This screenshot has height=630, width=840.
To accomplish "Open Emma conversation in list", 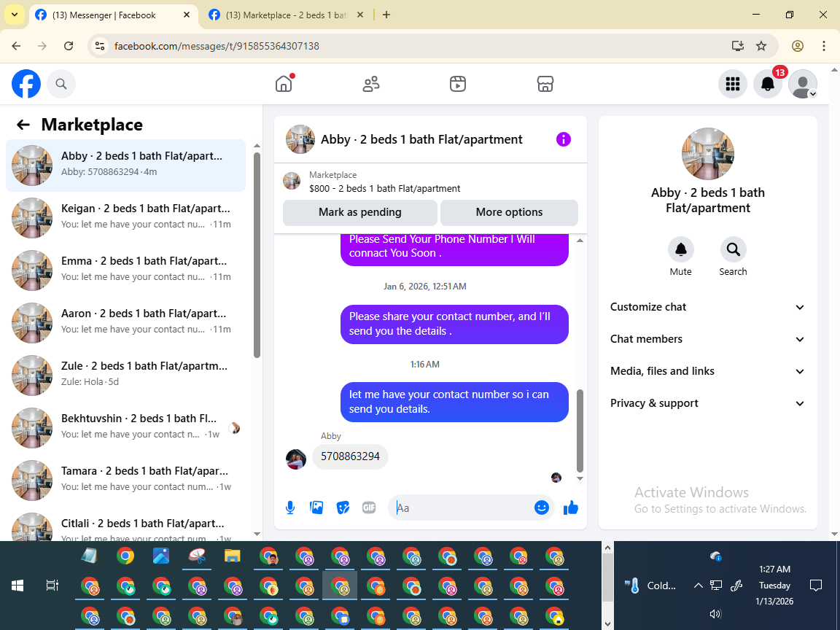I will click(126, 271).
